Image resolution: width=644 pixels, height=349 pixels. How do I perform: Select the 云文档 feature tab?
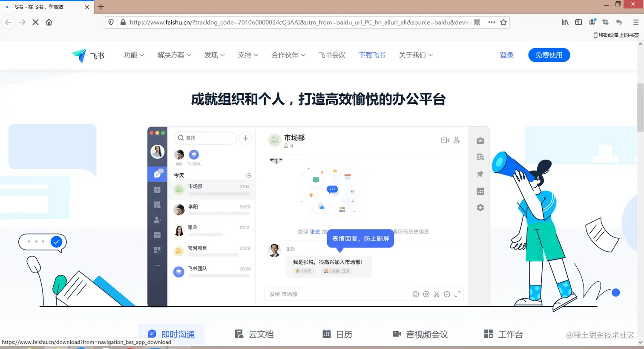(254, 335)
